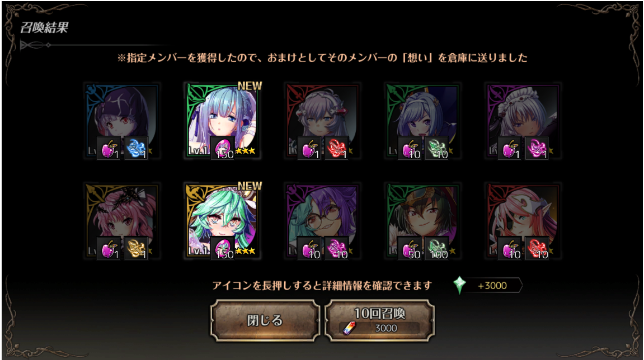The image size is (644, 360).
Task: Click the red feather icon with count 1
Action: click(x=336, y=148)
